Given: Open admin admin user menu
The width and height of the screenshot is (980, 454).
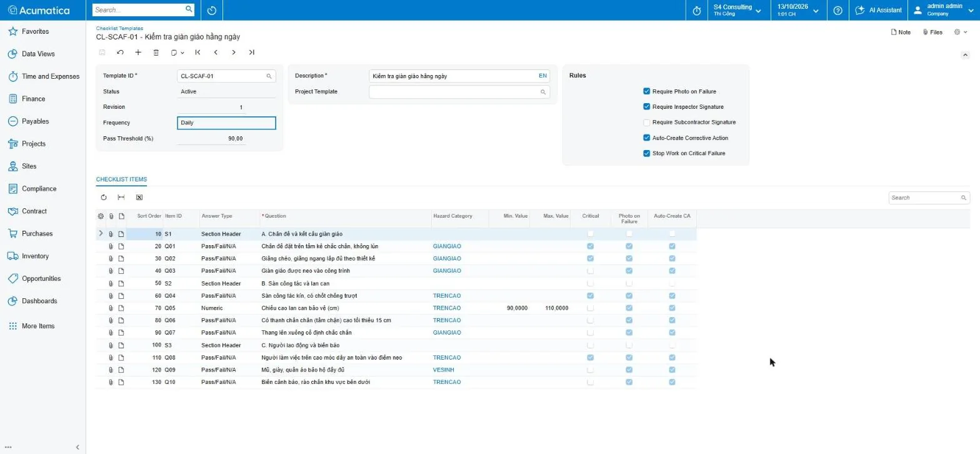Looking at the screenshot, I should (943, 11).
